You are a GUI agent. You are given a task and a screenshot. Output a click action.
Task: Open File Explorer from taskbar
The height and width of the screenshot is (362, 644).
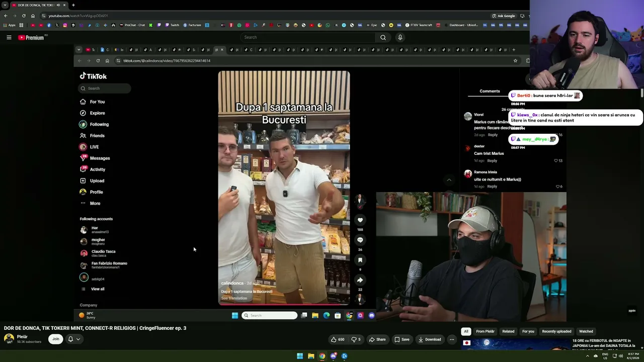coord(311,356)
